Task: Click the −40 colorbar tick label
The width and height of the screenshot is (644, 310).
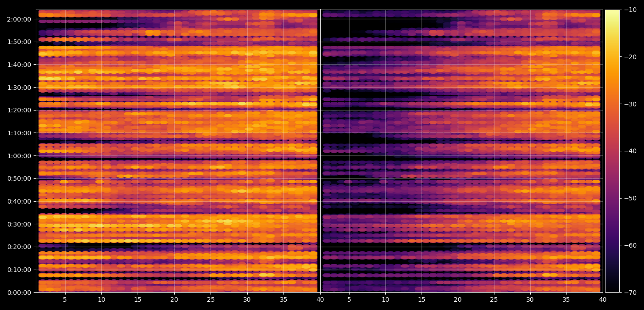Action: [630, 151]
